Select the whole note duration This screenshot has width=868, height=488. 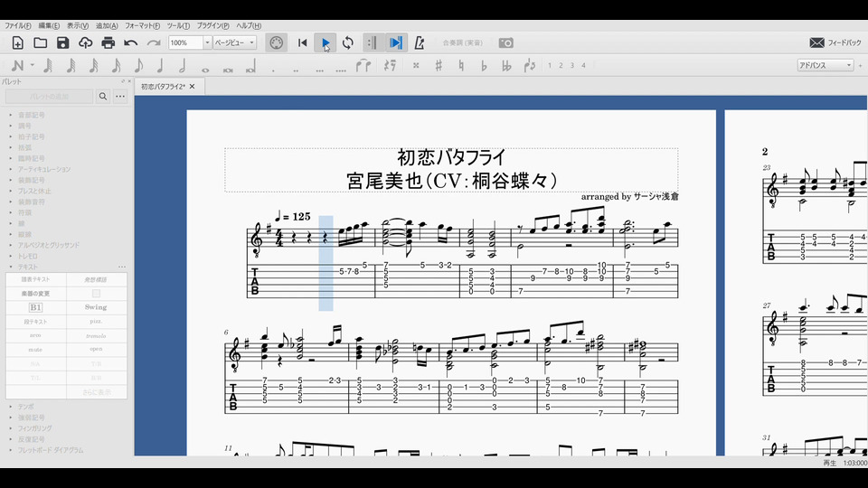pos(205,70)
